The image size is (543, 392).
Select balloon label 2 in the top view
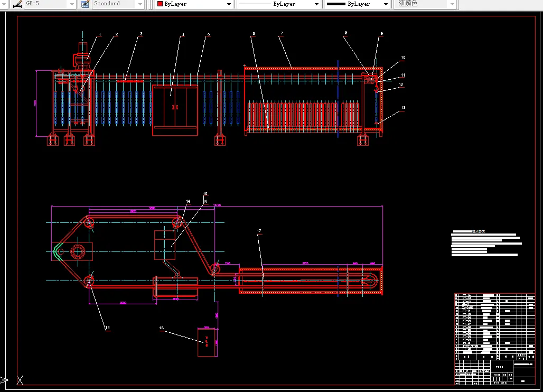[117, 34]
